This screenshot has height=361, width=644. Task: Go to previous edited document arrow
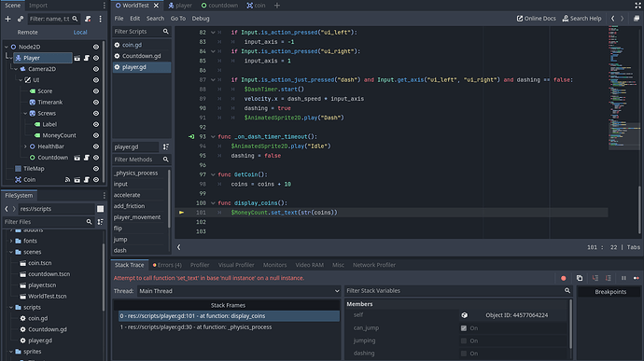(x=613, y=19)
